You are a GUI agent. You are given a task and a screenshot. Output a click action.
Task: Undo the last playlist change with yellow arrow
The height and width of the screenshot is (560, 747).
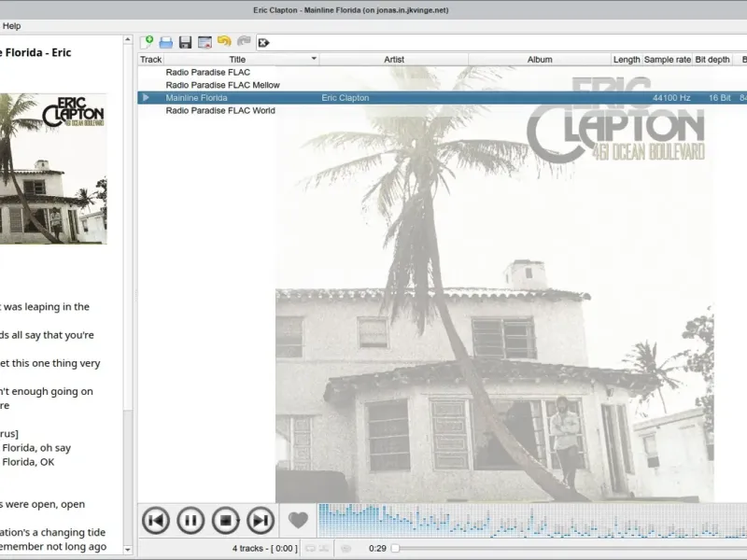point(224,42)
